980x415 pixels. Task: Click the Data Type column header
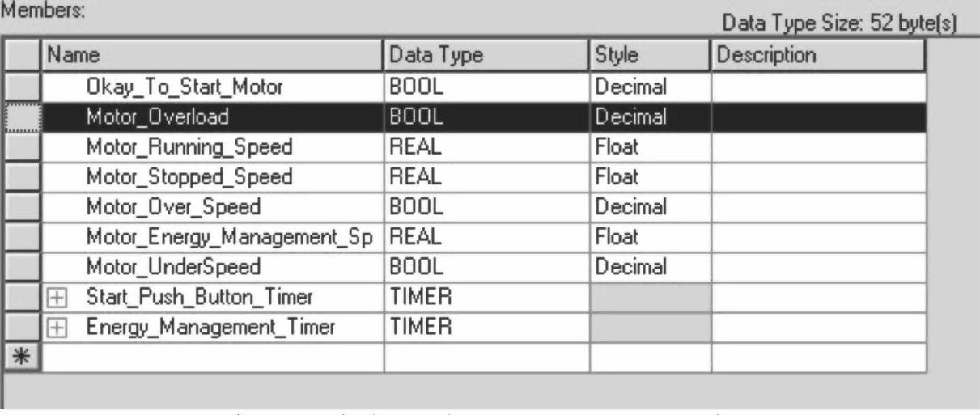[486, 56]
